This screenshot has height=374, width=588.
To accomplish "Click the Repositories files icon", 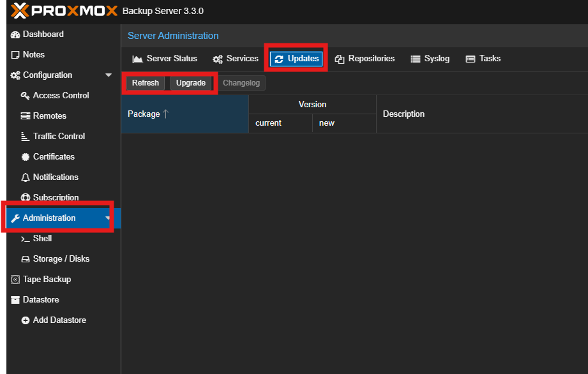I will point(340,59).
